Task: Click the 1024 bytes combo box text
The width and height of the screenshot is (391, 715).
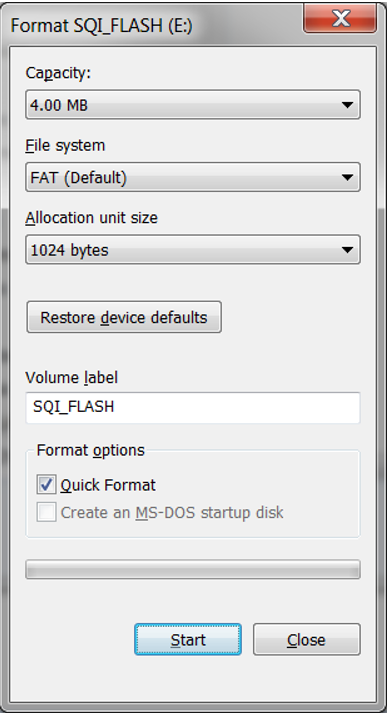Action: pos(69,250)
